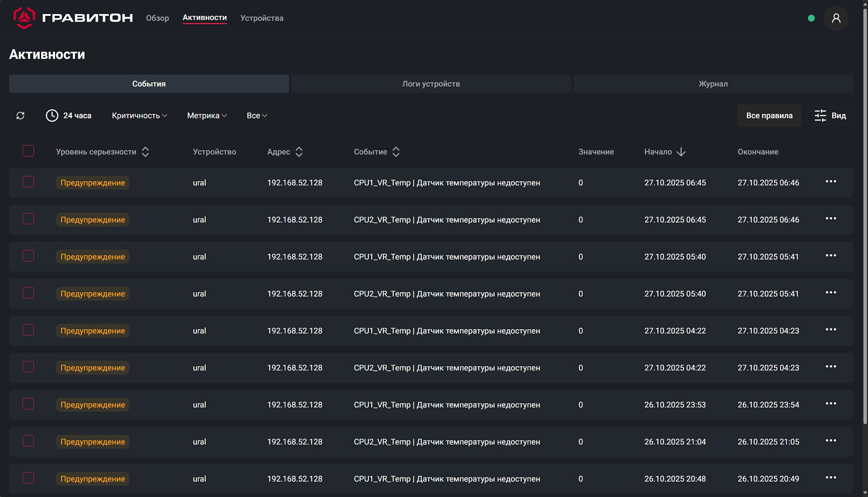This screenshot has height=497, width=868.
Task: Click the Все правила button
Action: [x=769, y=116]
